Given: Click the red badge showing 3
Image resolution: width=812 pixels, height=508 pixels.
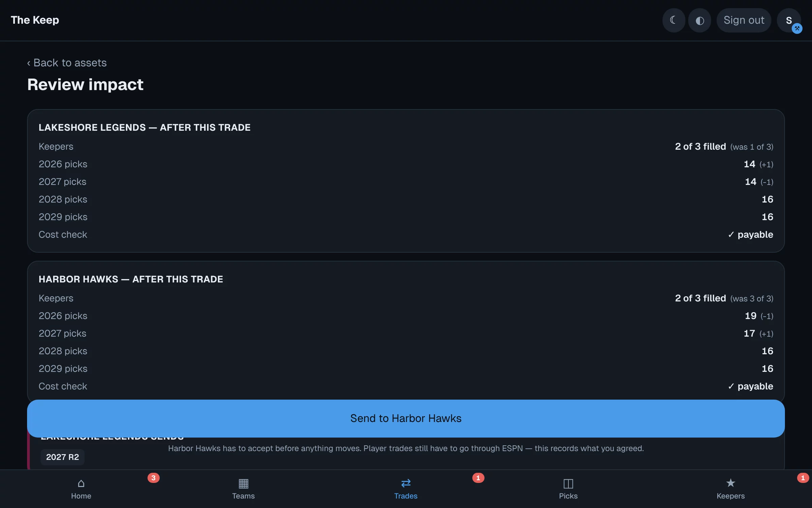Looking at the screenshot, I should (153, 478).
